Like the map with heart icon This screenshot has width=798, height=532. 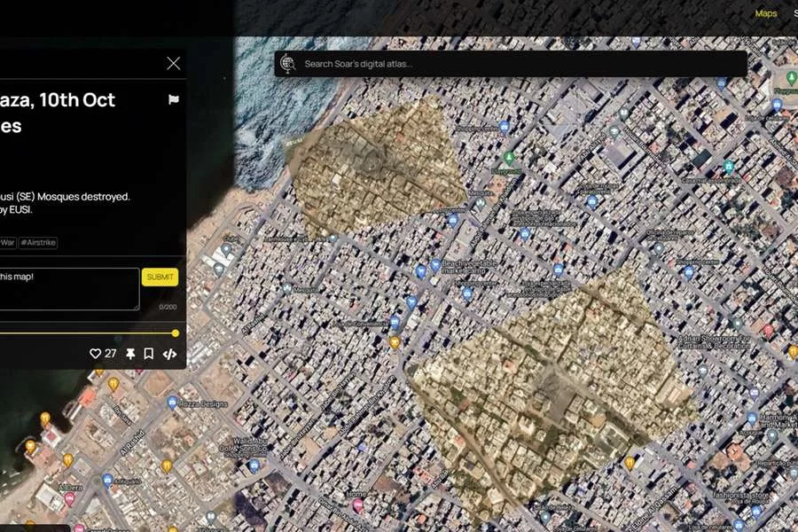pos(96,354)
